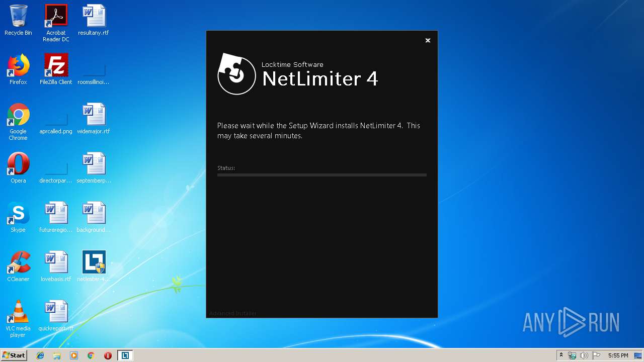Close the NetLimiter 4 setup window

[x=428, y=41]
